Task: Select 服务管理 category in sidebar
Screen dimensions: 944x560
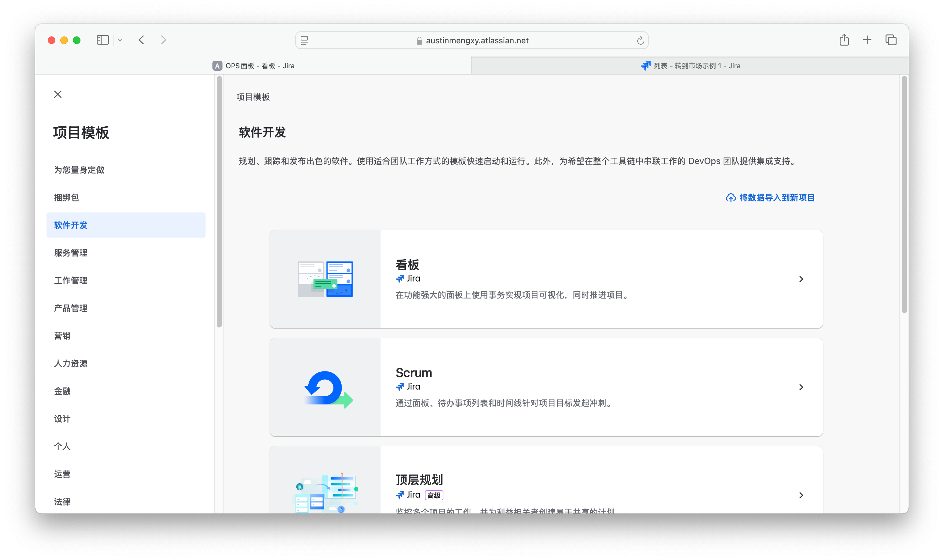Action: pyautogui.click(x=71, y=253)
